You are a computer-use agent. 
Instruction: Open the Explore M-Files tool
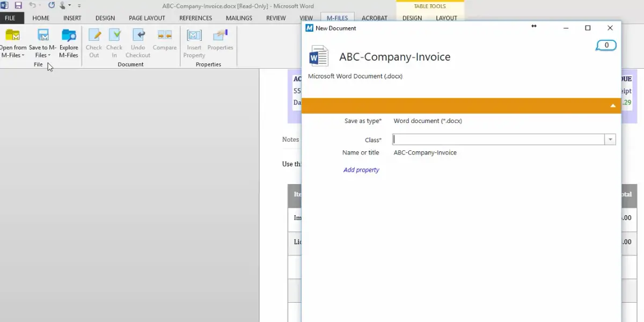pyautogui.click(x=69, y=36)
